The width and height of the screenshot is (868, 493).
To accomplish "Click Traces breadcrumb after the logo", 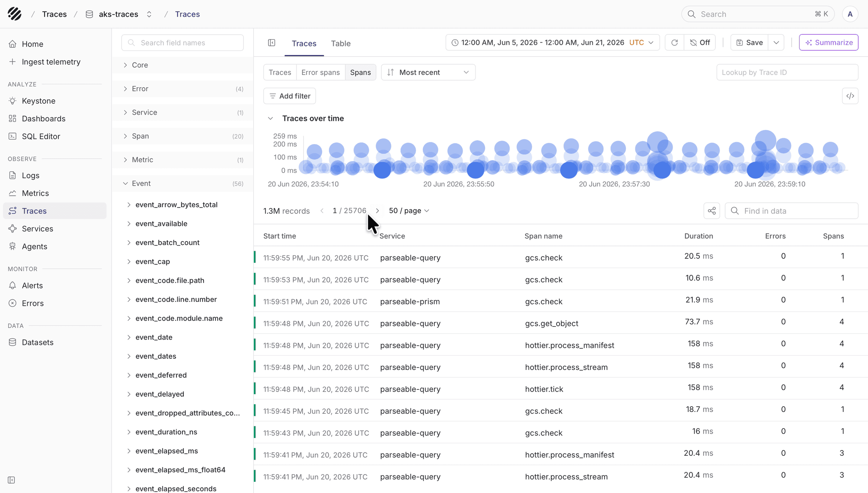I will pyautogui.click(x=54, y=14).
